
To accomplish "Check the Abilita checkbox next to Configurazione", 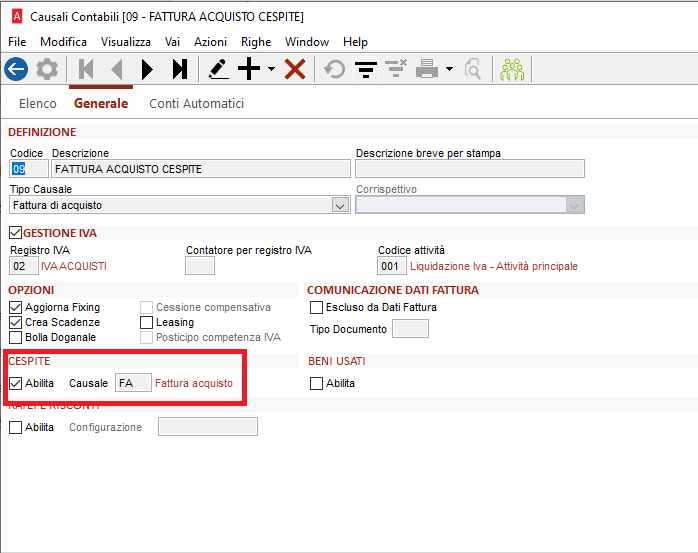I will (x=16, y=427).
